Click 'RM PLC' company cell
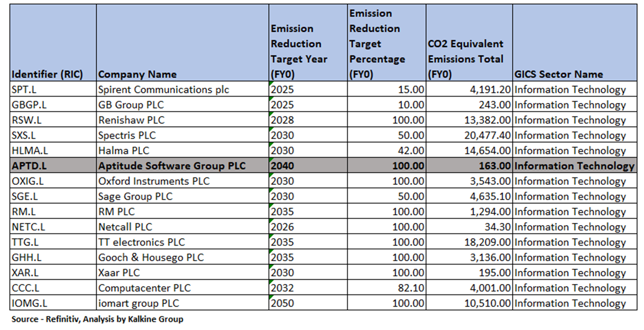Viewport: 644px width, 330px height. (183, 211)
